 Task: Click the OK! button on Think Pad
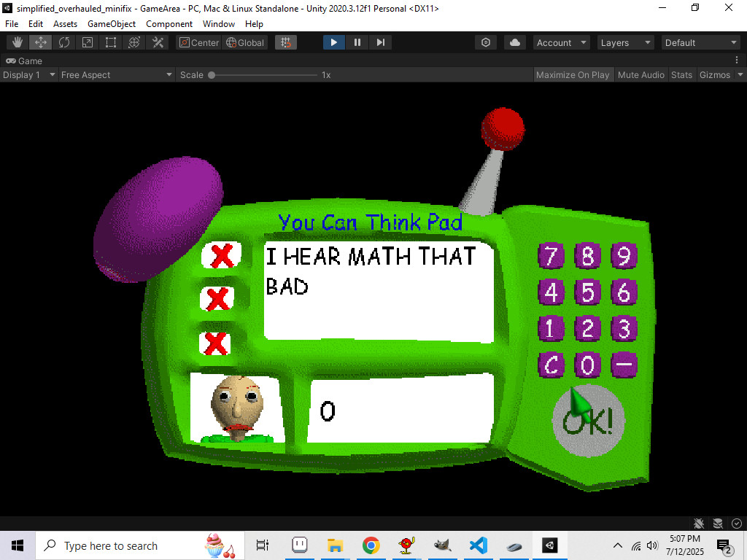pos(588,421)
